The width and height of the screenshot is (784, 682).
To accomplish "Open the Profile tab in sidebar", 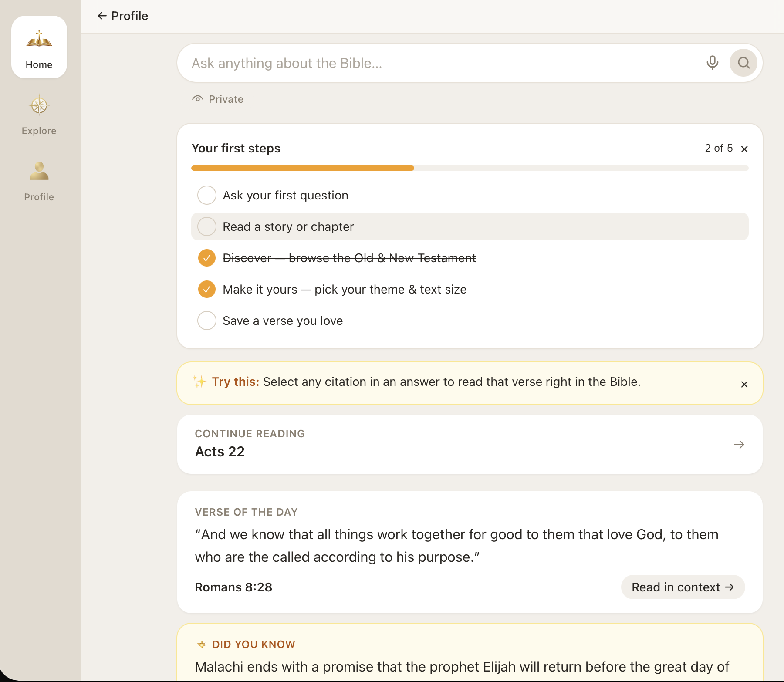I will [39, 181].
